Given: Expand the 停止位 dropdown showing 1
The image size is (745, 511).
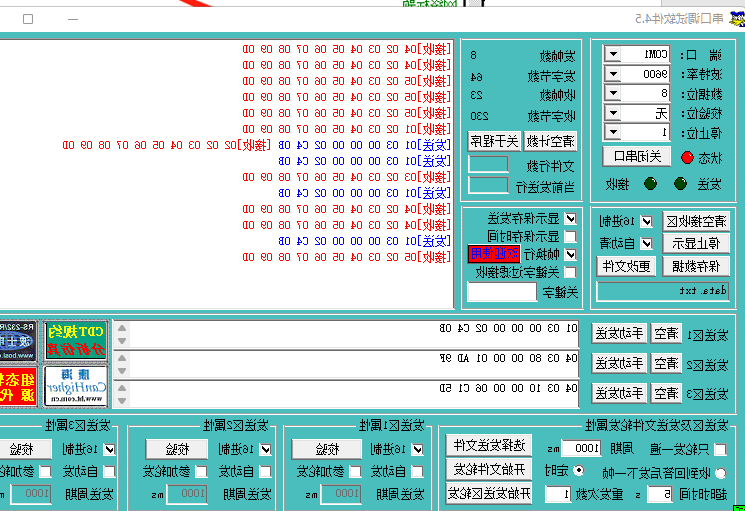Looking at the screenshot, I should pos(613,132).
